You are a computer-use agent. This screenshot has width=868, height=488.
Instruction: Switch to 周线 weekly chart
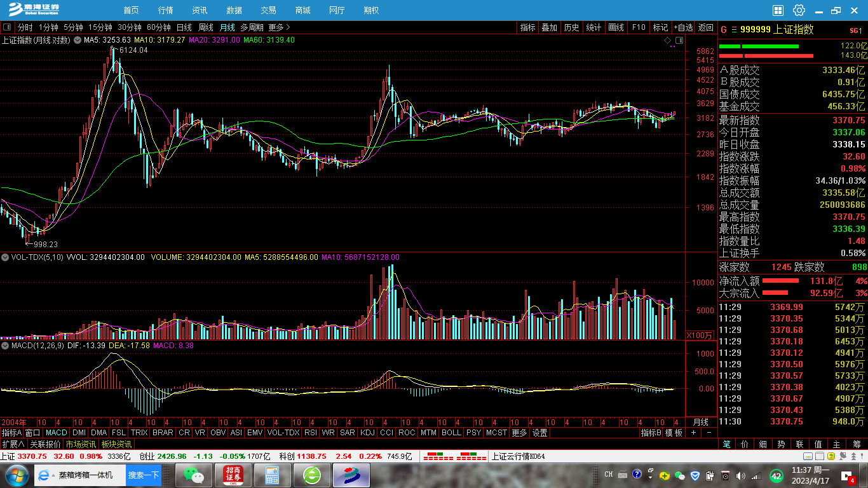tap(206, 27)
